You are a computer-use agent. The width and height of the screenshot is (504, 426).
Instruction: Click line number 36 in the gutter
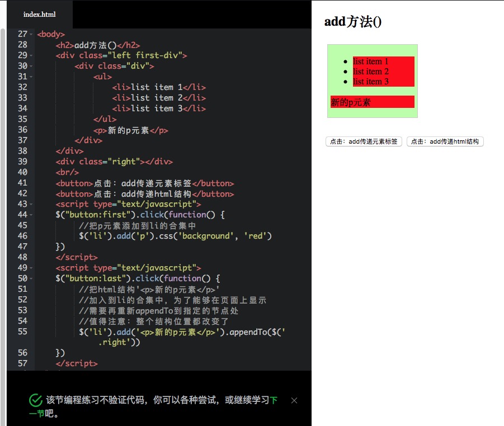coord(22,130)
